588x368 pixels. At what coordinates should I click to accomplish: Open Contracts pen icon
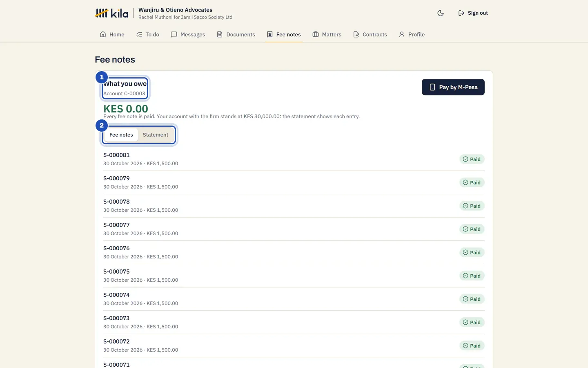[356, 34]
